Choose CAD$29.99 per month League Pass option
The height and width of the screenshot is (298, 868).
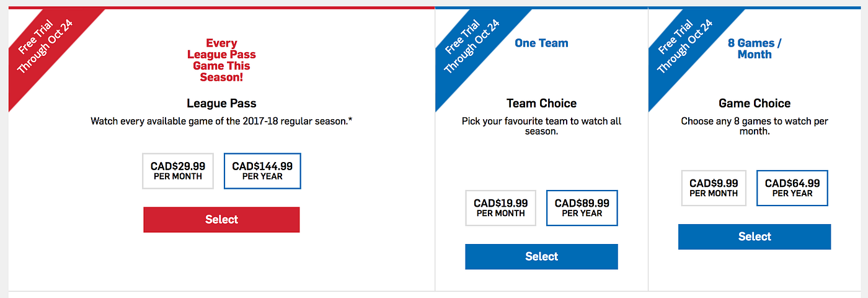point(178,171)
